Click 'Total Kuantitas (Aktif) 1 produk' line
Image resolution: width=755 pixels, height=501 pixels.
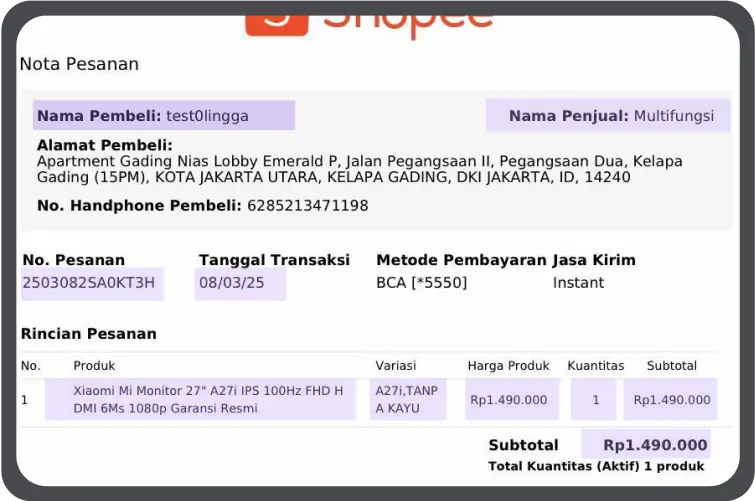point(596,466)
